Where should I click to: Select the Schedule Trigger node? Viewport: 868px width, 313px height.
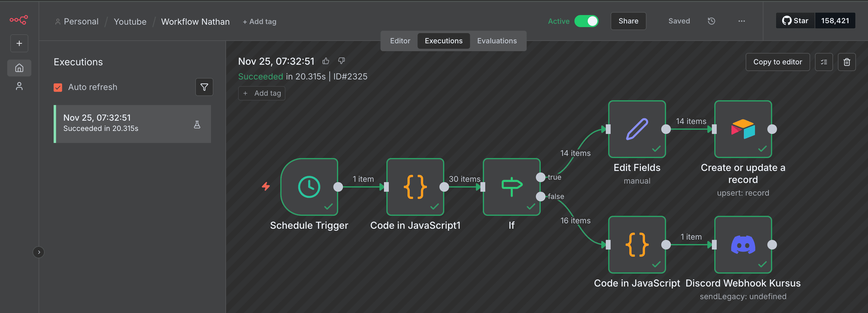point(309,187)
